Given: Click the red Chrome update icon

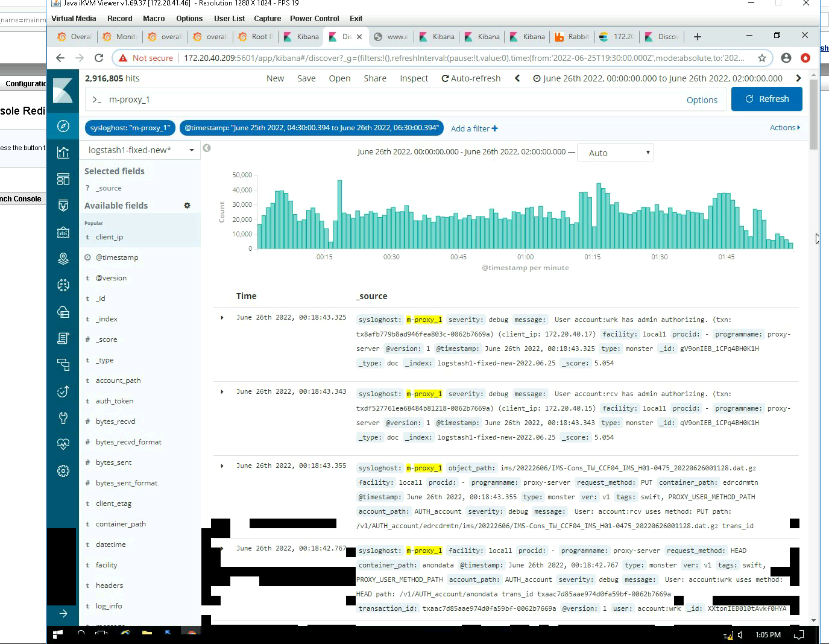Looking at the screenshot, I should [x=805, y=58].
